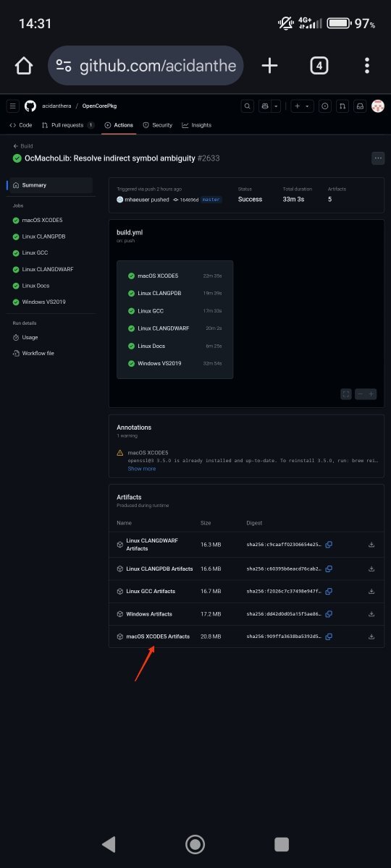Download Windows Artifacts by name
The image size is (391, 868).
pos(149,614)
